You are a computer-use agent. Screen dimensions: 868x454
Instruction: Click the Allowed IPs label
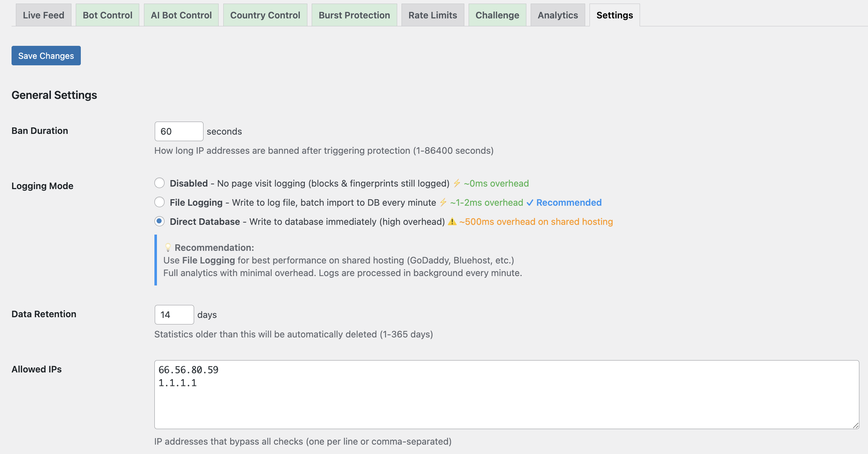pyautogui.click(x=36, y=369)
